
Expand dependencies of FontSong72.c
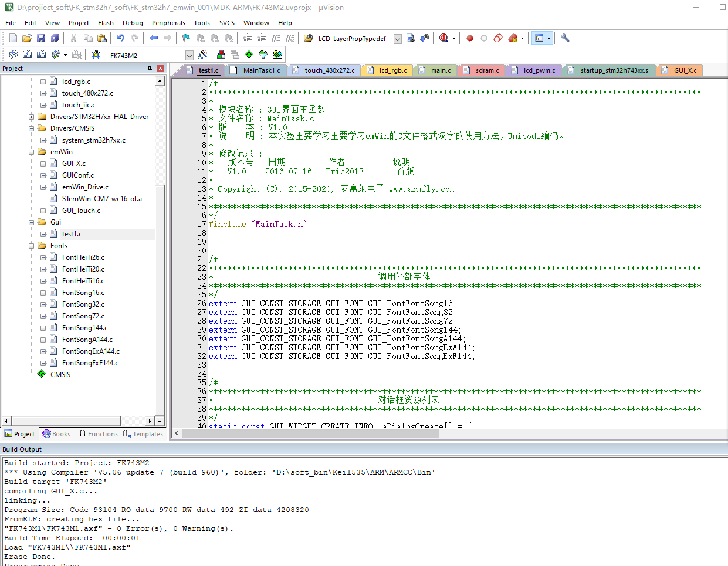pyautogui.click(x=43, y=316)
